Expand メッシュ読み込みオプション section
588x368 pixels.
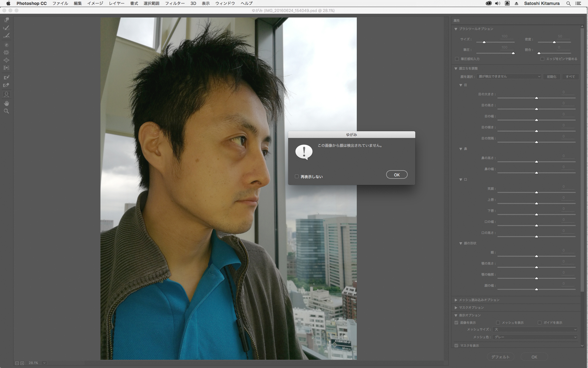456,300
